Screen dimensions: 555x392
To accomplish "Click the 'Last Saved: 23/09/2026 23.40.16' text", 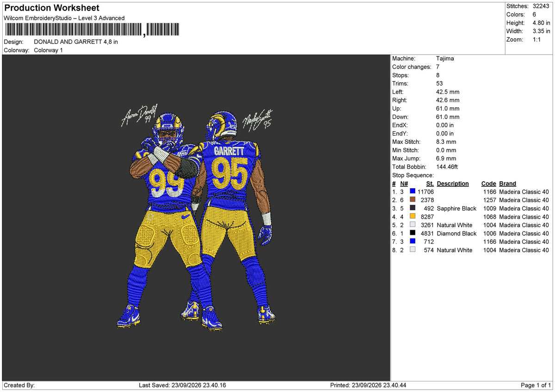I will click(x=182, y=385).
